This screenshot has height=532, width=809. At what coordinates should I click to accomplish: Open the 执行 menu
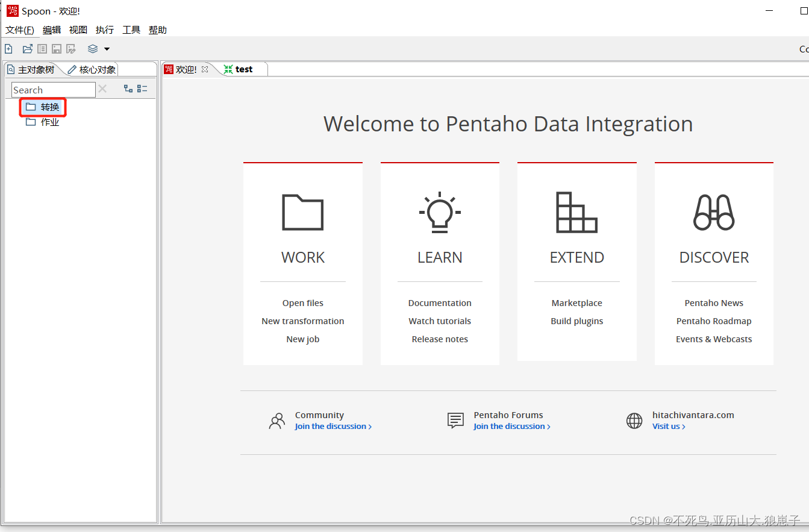[x=104, y=30]
